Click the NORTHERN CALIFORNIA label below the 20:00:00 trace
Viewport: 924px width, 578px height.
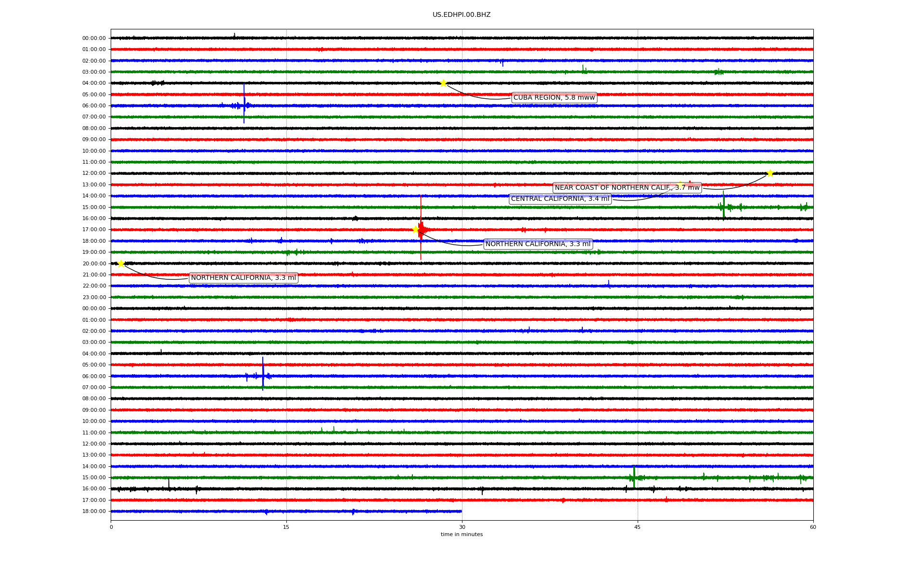[244, 278]
